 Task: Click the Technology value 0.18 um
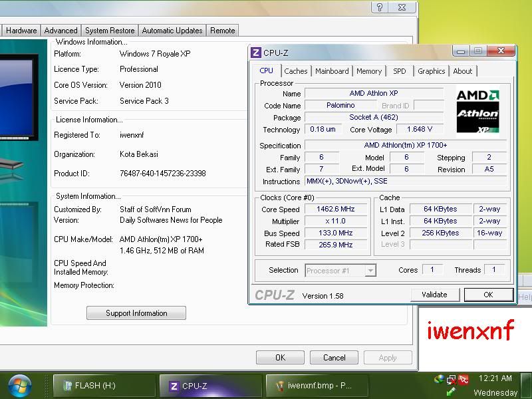pyautogui.click(x=323, y=129)
